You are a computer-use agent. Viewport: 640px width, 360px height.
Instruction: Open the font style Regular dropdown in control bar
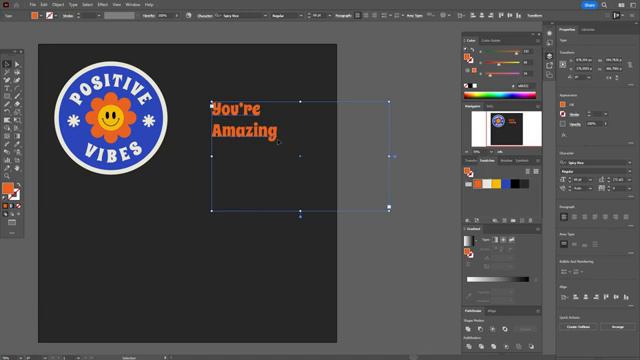point(301,16)
